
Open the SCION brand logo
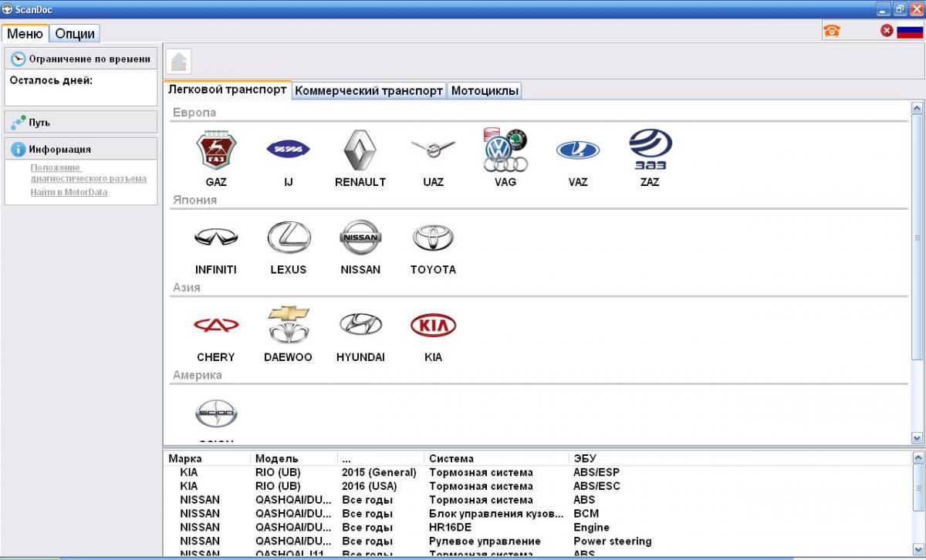click(x=216, y=413)
